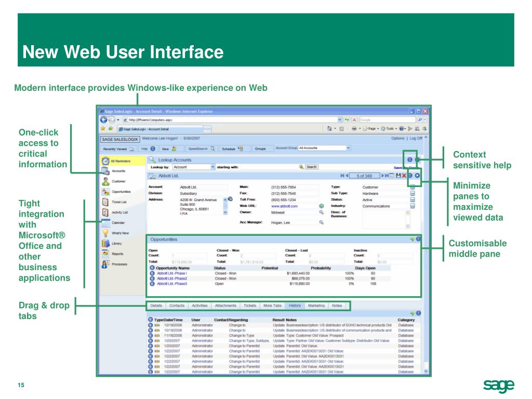
Task: Click the browser Home icon
Action: tap(329, 129)
